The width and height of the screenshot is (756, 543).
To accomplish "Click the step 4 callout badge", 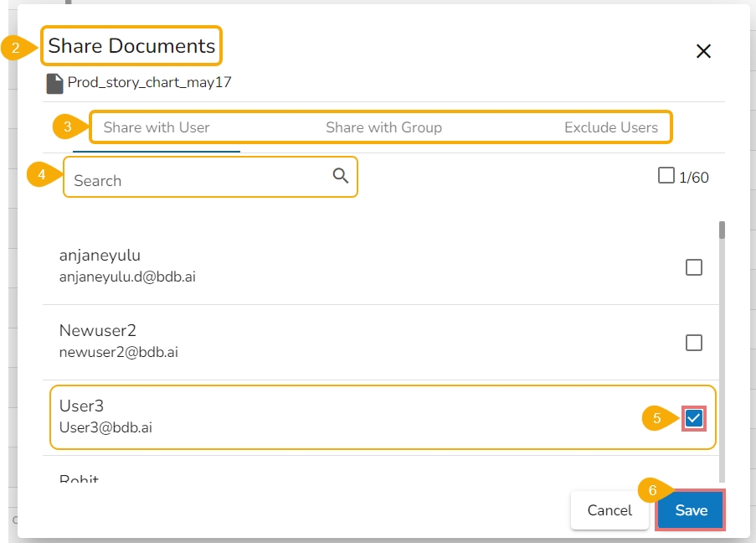I will [40, 175].
